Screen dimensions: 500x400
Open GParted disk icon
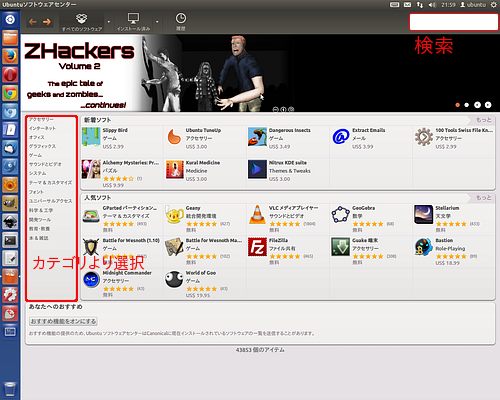click(x=91, y=216)
